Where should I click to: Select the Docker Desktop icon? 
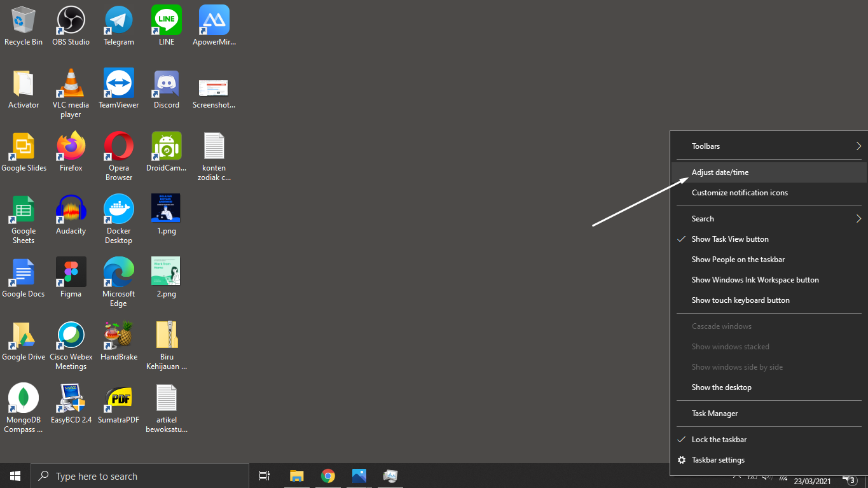point(119,209)
